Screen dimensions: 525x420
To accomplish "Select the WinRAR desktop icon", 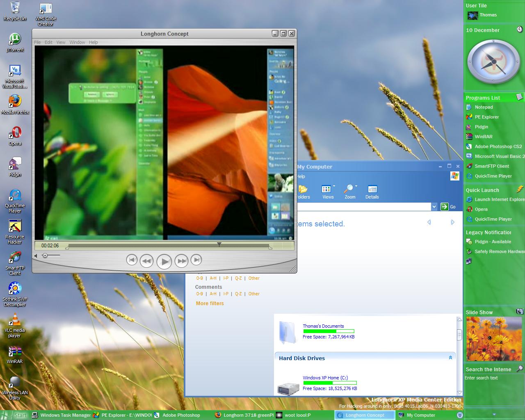I will 15,354.
